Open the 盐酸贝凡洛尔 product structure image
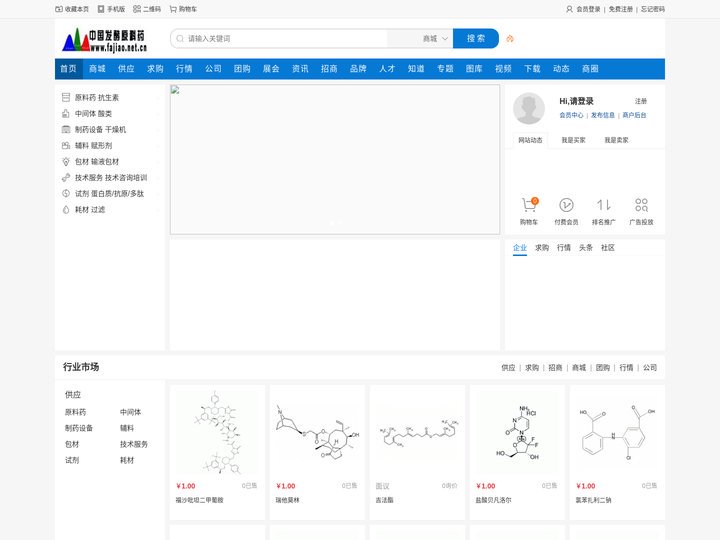This screenshot has height=540, width=720. (x=518, y=432)
